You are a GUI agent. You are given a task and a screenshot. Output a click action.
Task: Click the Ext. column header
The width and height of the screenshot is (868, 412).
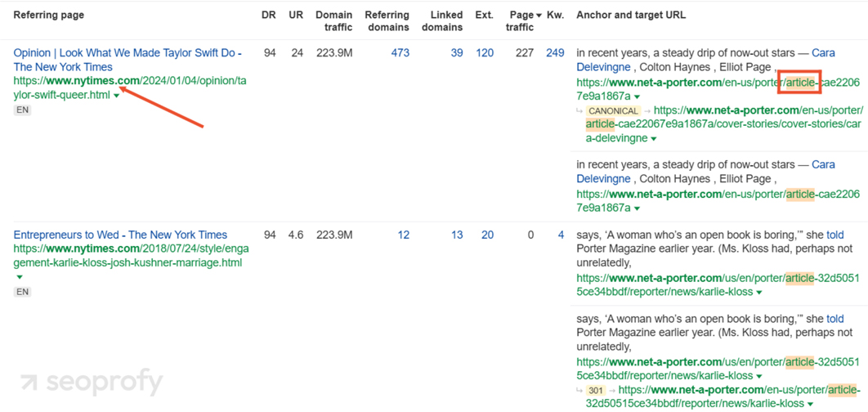point(485,15)
